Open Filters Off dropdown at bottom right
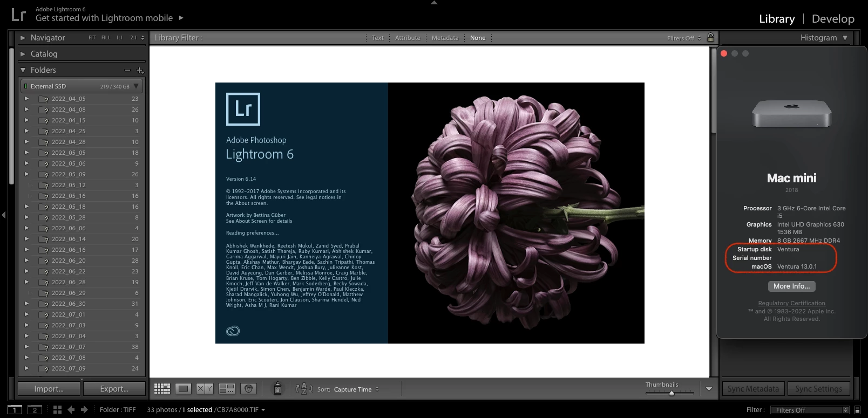The width and height of the screenshot is (868, 418). click(x=810, y=410)
